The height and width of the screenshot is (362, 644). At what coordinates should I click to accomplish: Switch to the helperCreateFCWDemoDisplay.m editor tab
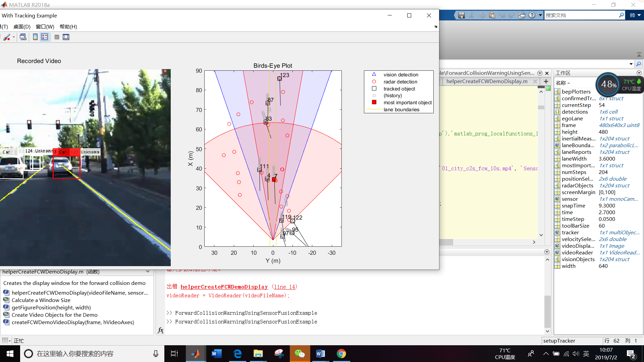pyautogui.click(x=487, y=81)
